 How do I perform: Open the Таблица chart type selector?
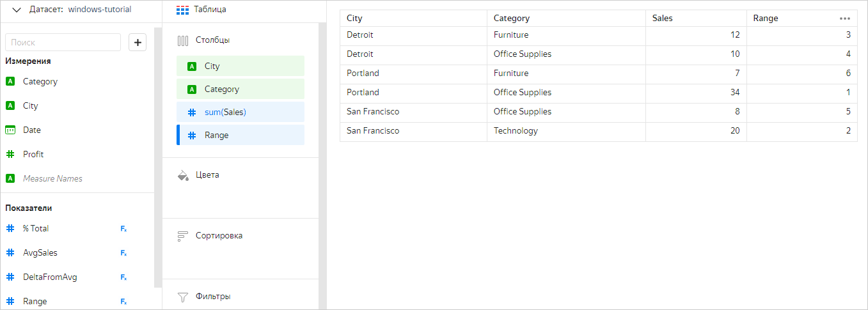point(201,10)
